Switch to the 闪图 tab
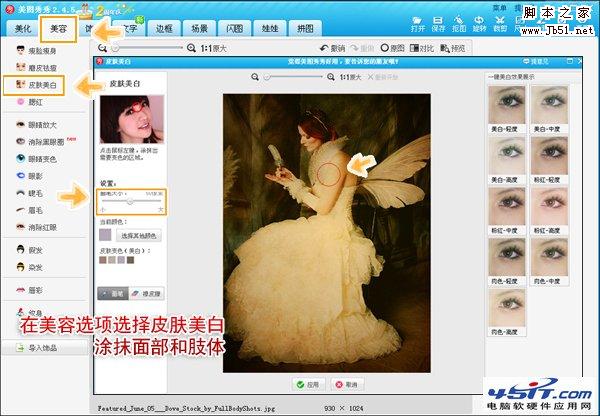The image size is (600, 416). (x=235, y=29)
